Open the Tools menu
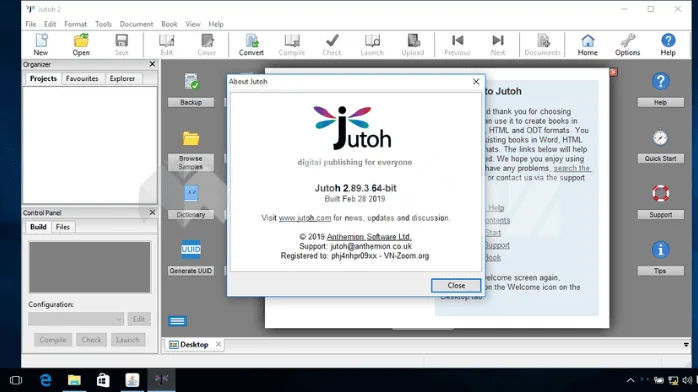The width and height of the screenshot is (698, 392). click(103, 24)
